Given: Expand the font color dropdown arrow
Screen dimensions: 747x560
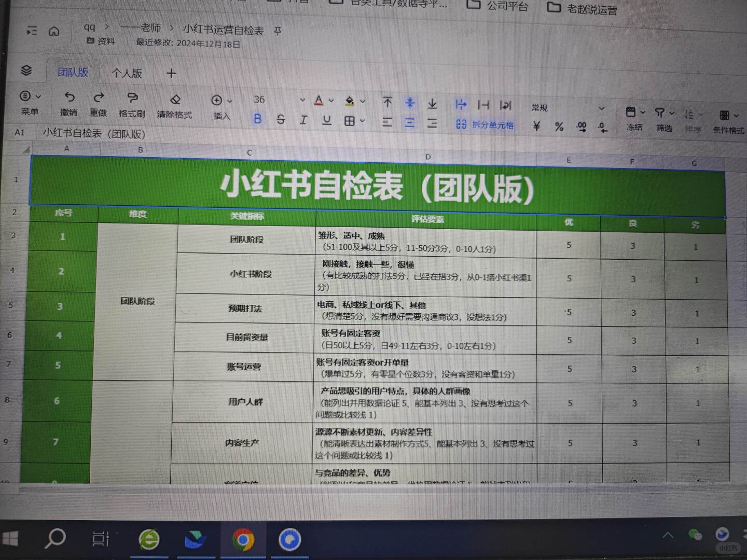Looking at the screenshot, I should (x=331, y=101).
